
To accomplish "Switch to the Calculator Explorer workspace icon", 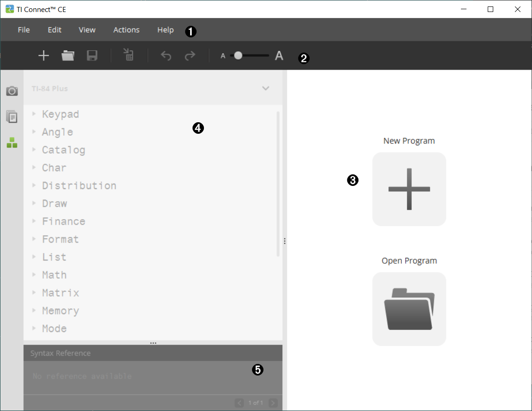I will pyautogui.click(x=12, y=117).
